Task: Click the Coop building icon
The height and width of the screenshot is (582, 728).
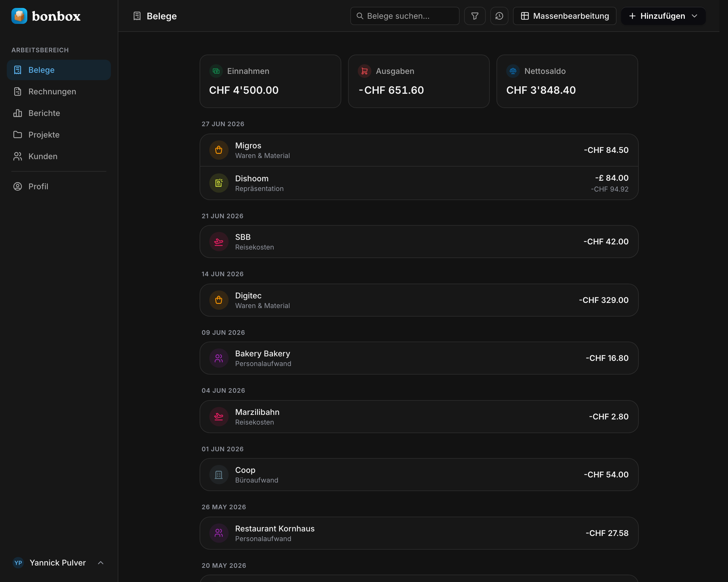Action: [x=219, y=475]
